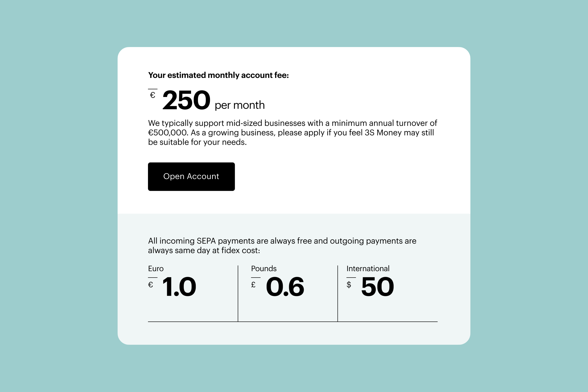Select the 1.0 euro cost value
This screenshot has width=588, height=392.
click(x=179, y=286)
